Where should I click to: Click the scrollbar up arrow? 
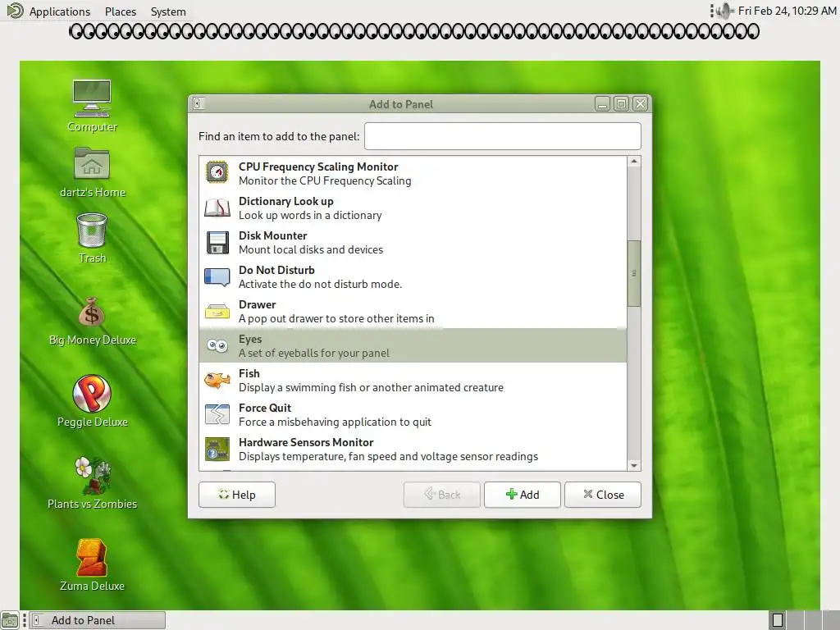(x=634, y=162)
